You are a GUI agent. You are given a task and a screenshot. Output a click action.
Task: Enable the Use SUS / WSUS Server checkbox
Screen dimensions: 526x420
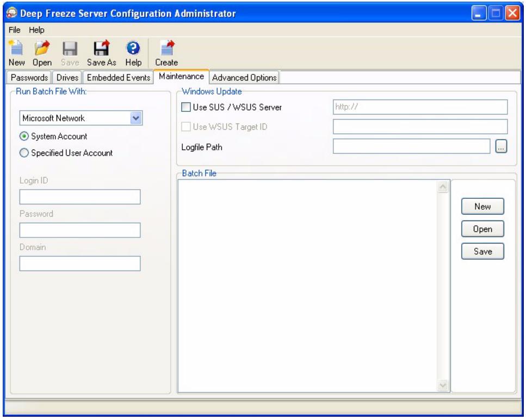coord(186,107)
